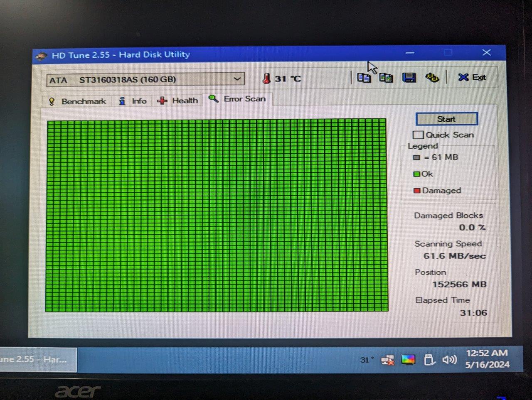Open the taskbar clock showing 12:52 AM

pos(487,359)
